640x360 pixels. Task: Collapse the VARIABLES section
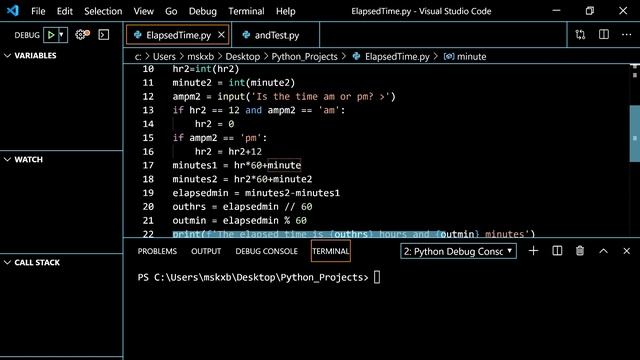click(x=8, y=56)
